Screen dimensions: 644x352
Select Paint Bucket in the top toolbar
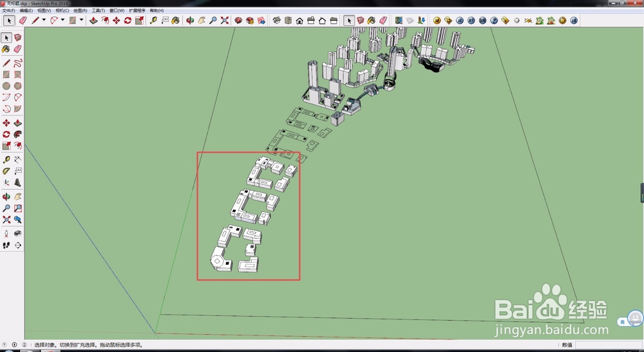[x=176, y=20]
